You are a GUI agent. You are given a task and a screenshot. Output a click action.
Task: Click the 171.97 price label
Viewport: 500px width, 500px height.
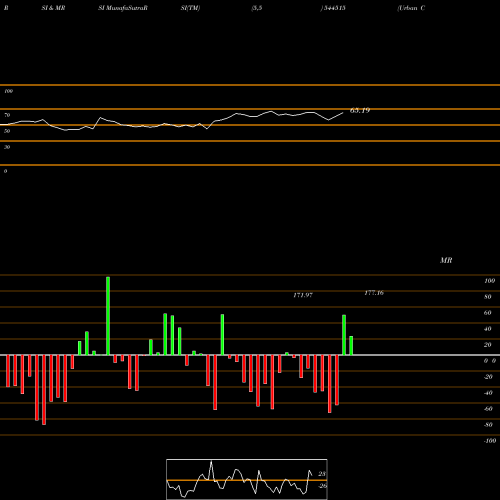point(303,295)
